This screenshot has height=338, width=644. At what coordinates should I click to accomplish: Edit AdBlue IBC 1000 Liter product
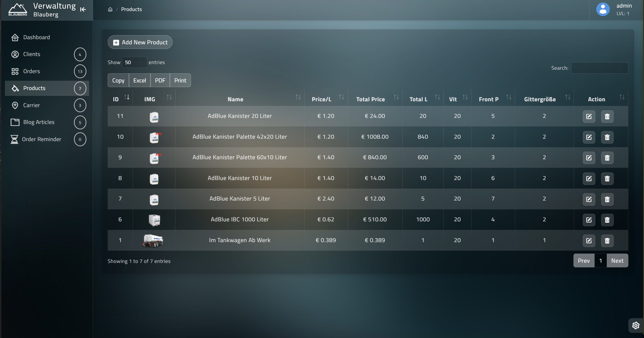click(x=589, y=220)
